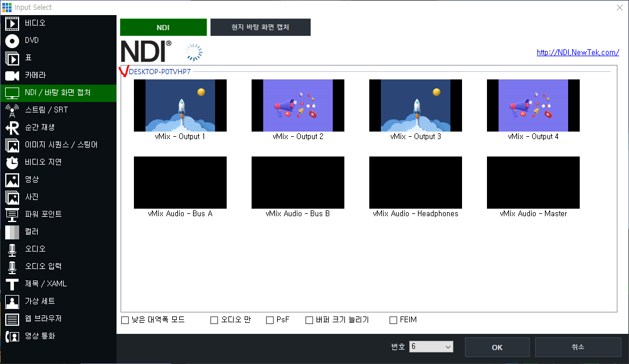The width and height of the screenshot is (629, 364).
Task: Open the 순간 재생 replay icon
Action: [12, 128]
